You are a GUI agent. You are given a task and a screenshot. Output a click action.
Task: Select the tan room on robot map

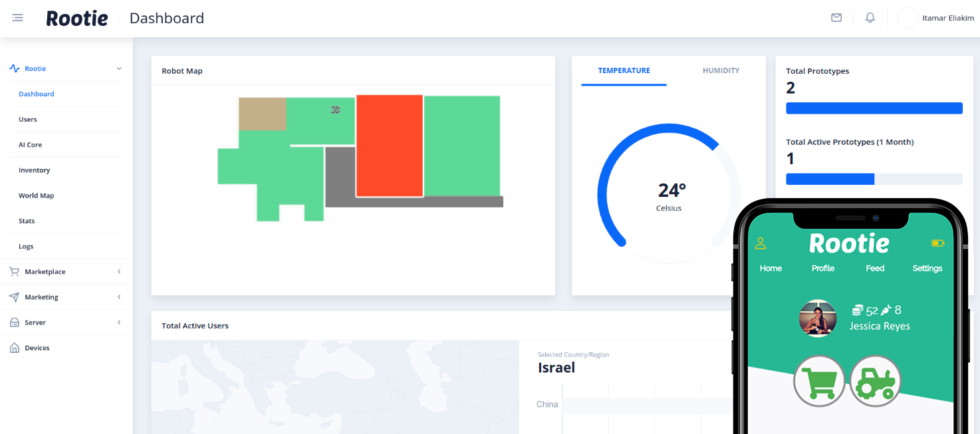[x=263, y=114]
